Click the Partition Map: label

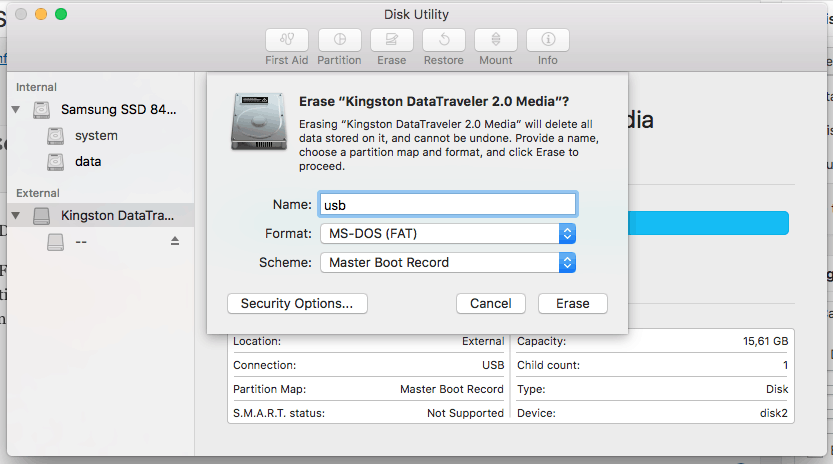[269, 389]
